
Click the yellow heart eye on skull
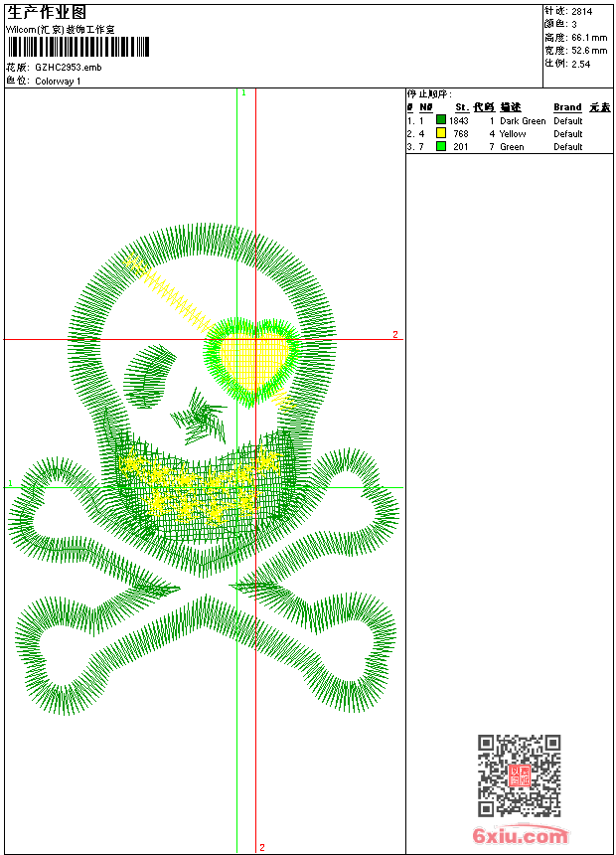(254, 360)
